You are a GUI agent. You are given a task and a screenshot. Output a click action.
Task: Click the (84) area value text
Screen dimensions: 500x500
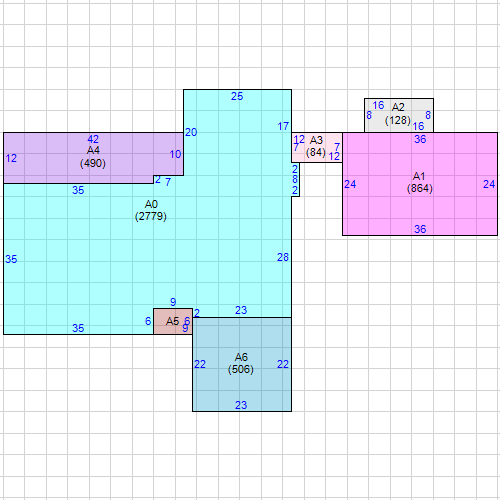tap(316, 152)
